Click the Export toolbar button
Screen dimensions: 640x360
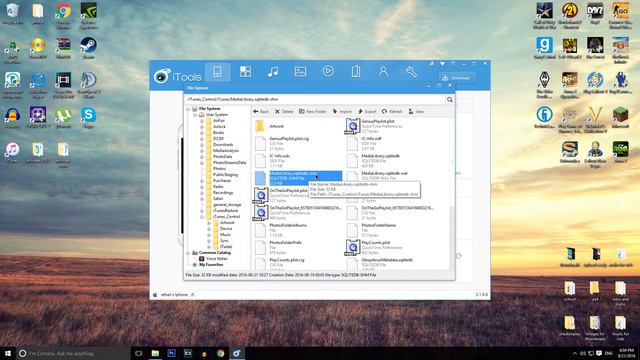tap(367, 111)
